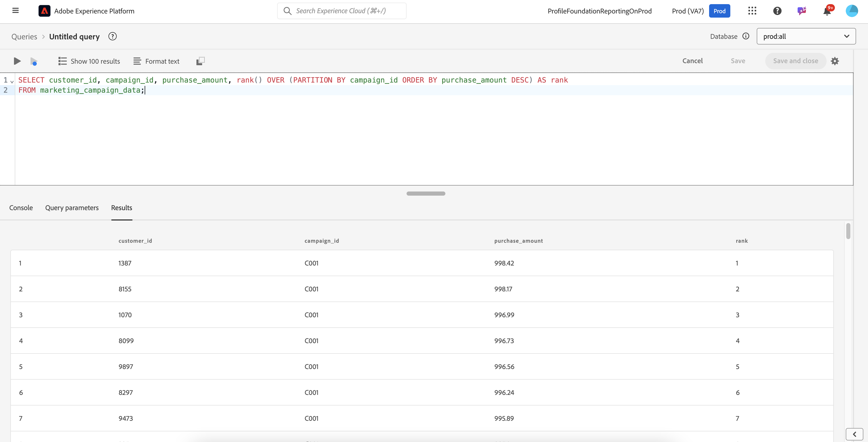Expand the collapsed right side panel chevron
The width and height of the screenshot is (868, 442).
[x=854, y=434]
